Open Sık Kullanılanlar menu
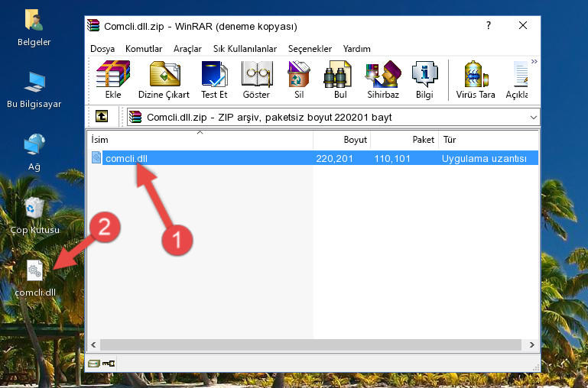Image resolution: width=588 pixels, height=388 pixels. coord(245,49)
